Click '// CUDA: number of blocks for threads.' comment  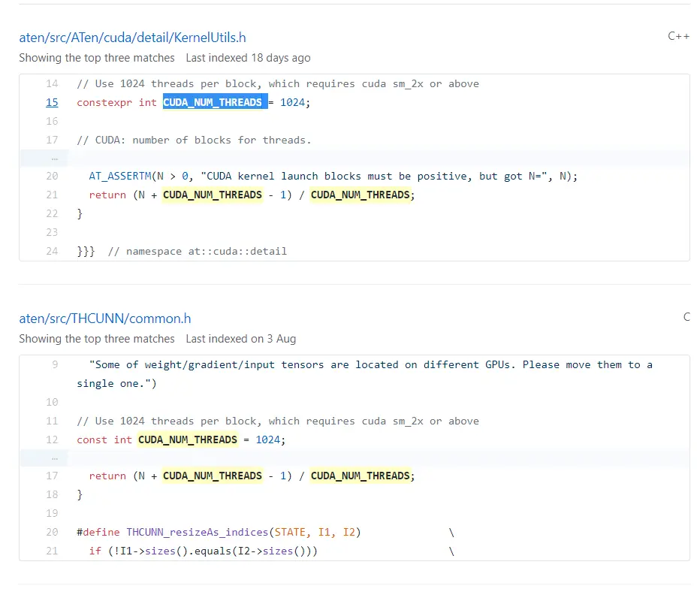[194, 140]
